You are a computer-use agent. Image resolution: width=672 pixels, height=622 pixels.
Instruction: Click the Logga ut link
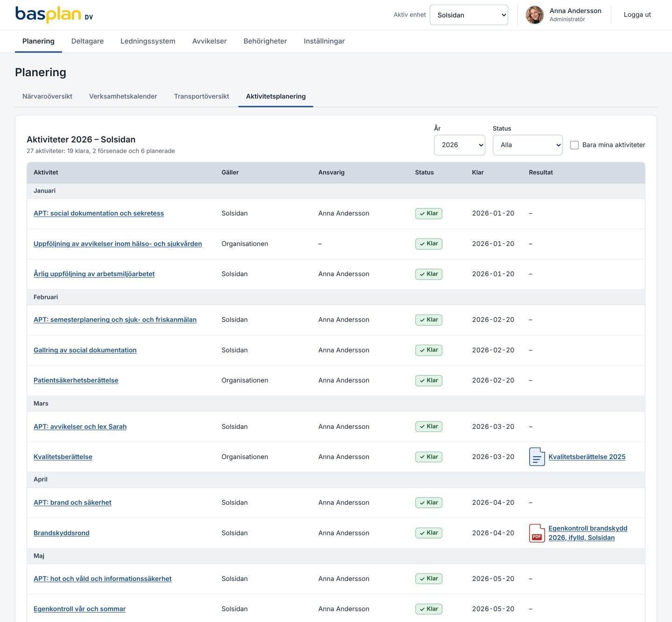point(637,15)
